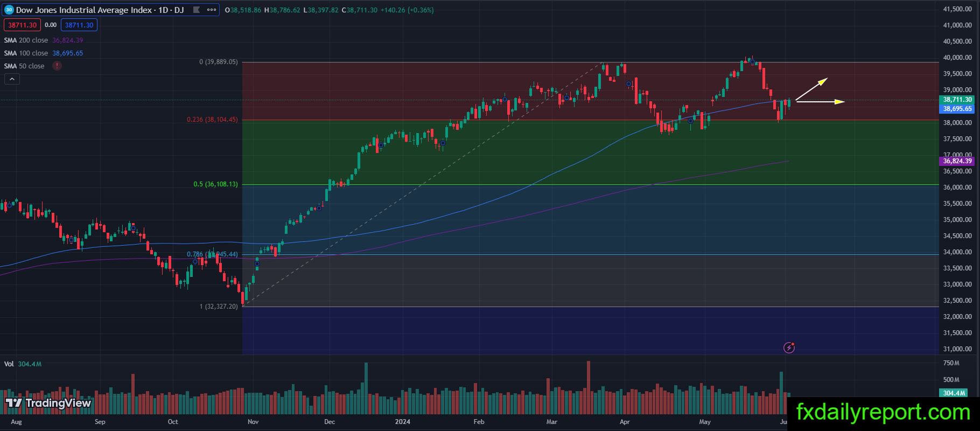
Task: Click the Sep label on the time axis
Action: [x=100, y=421]
